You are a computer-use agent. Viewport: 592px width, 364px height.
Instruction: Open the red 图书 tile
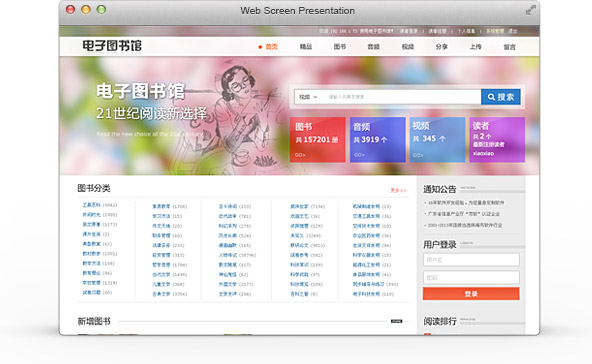318,140
